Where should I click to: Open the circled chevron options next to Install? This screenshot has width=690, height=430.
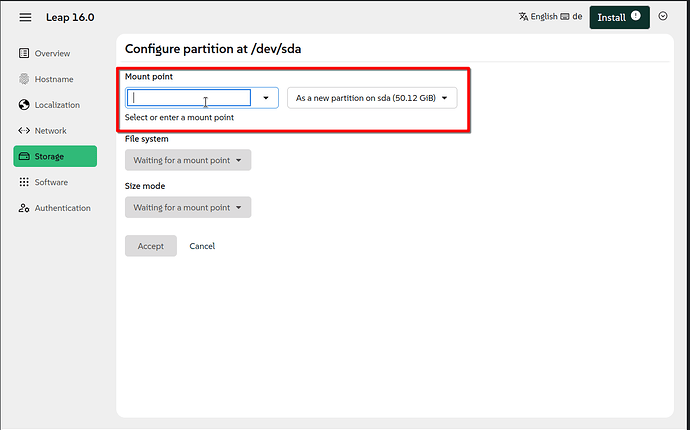coord(662,17)
